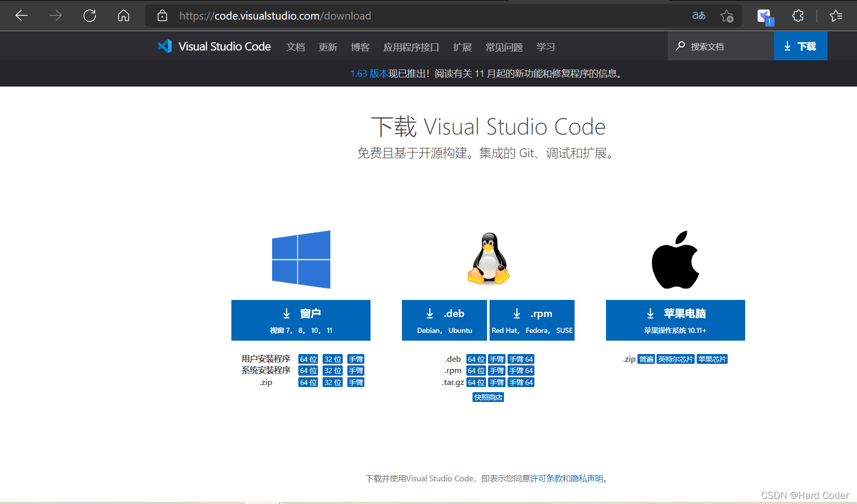This screenshot has width=857, height=504.
Task: Open the mail extension icon with notification badge
Action: (765, 17)
